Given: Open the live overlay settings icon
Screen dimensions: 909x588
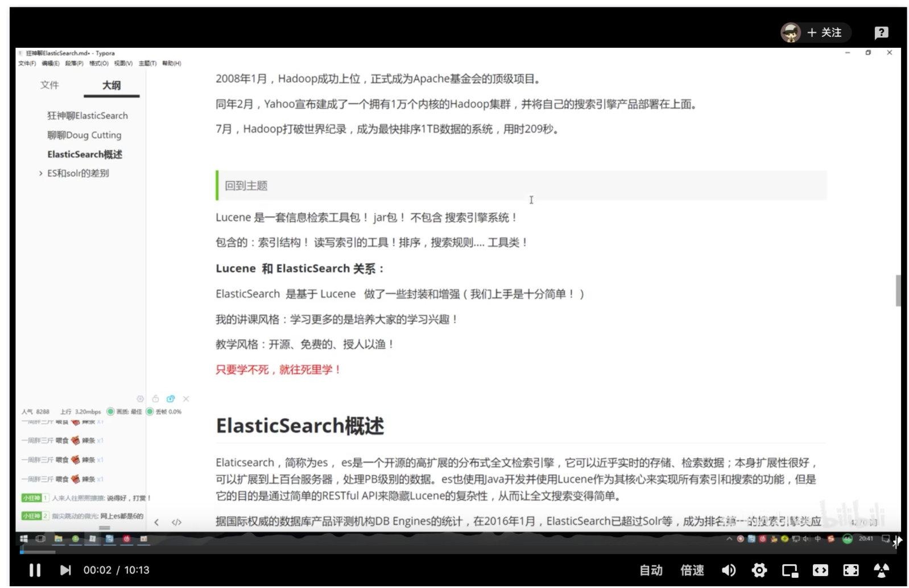Looking at the screenshot, I should point(140,399).
